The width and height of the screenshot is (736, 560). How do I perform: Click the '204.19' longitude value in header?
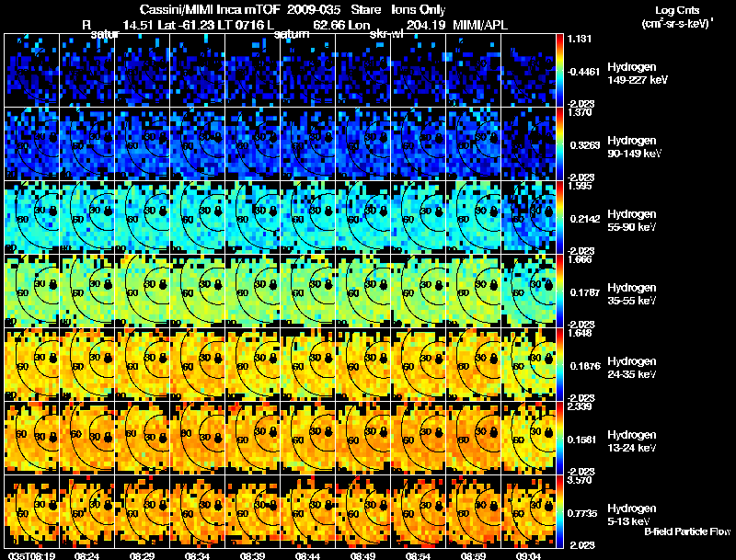[x=426, y=25]
